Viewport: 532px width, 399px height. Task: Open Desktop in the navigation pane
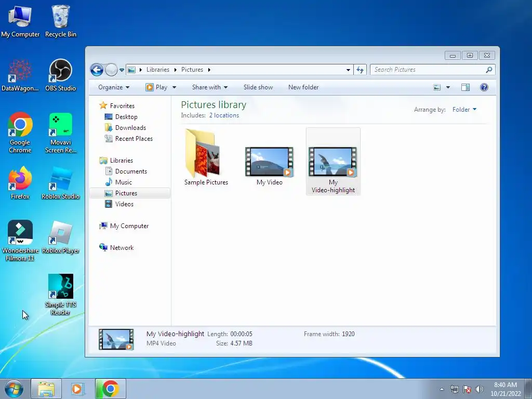(x=121, y=117)
